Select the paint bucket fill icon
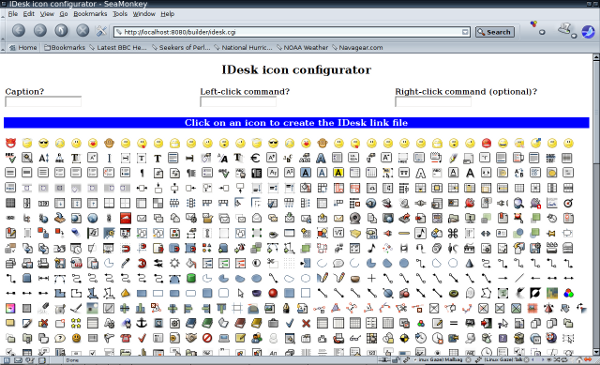The image size is (600, 365). click(191, 263)
